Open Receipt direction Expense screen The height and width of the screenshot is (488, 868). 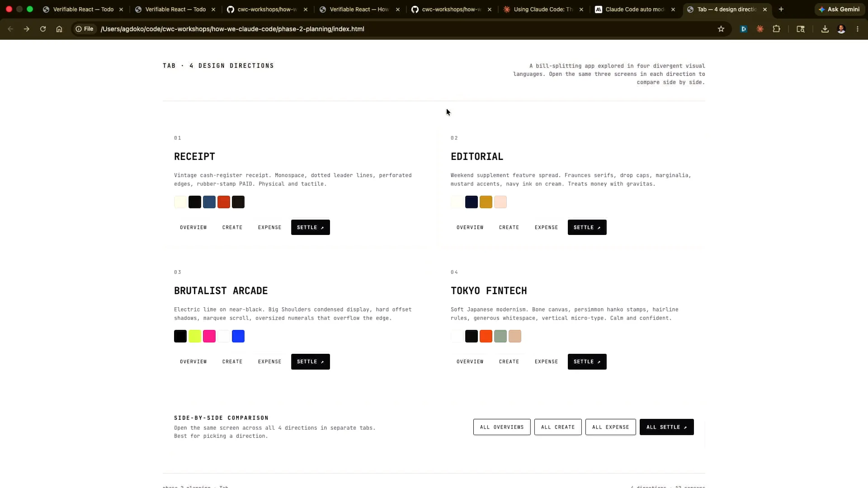[x=270, y=227]
